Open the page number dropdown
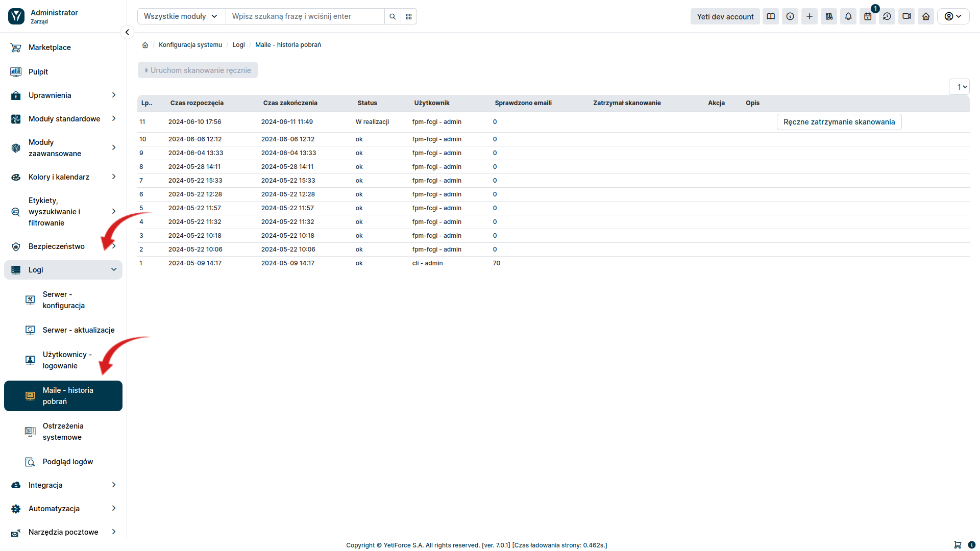This screenshot has height=551, width=980. 960,87
